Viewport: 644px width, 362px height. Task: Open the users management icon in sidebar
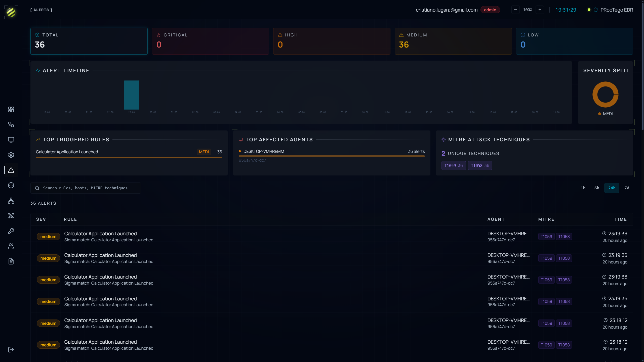[x=11, y=246]
